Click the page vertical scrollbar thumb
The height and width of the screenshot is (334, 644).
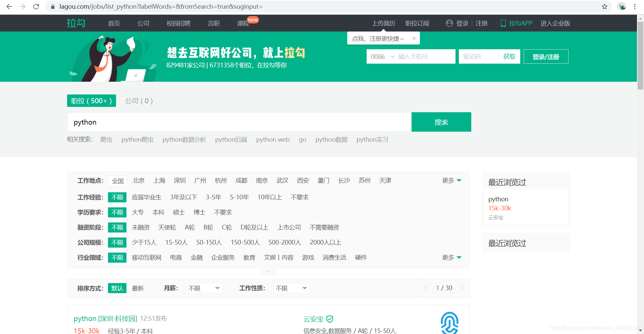[x=640, y=56]
